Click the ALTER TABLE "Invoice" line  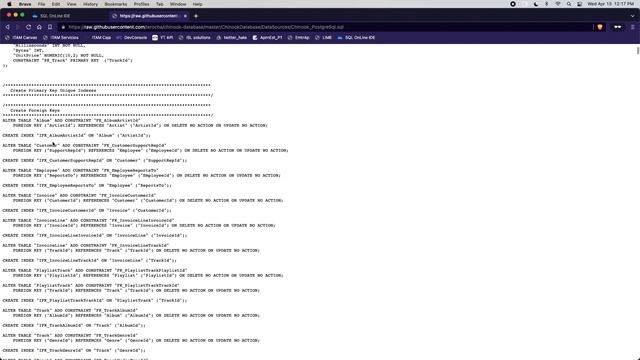pyautogui.click(x=79, y=196)
